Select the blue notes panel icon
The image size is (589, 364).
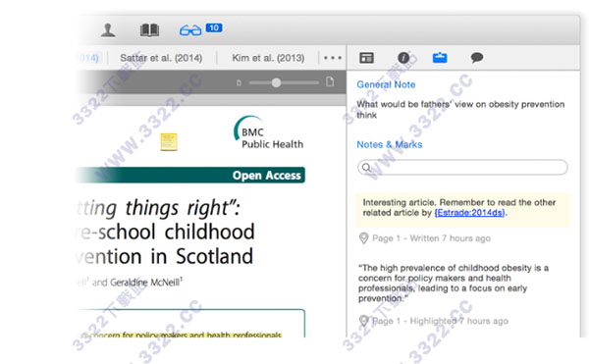pos(440,58)
